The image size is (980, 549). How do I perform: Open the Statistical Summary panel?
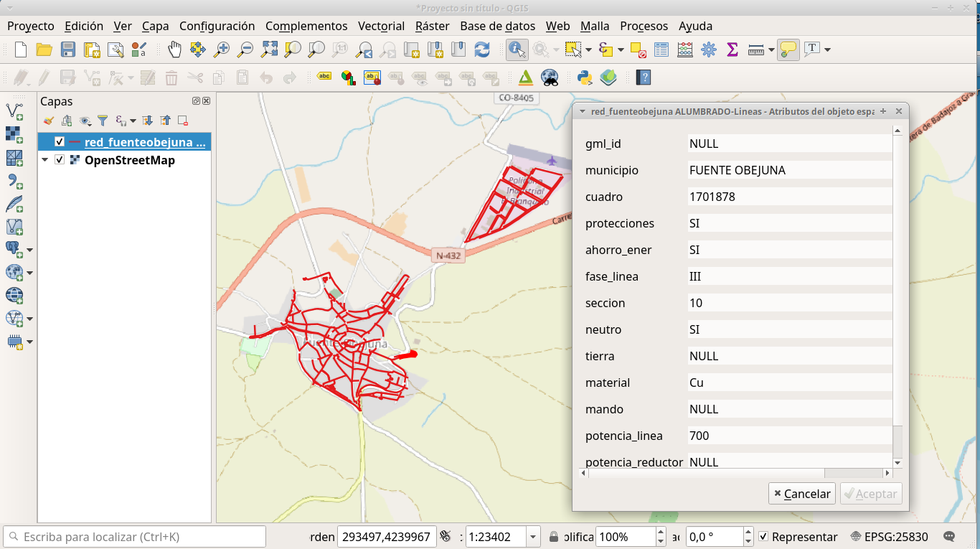[x=732, y=50]
